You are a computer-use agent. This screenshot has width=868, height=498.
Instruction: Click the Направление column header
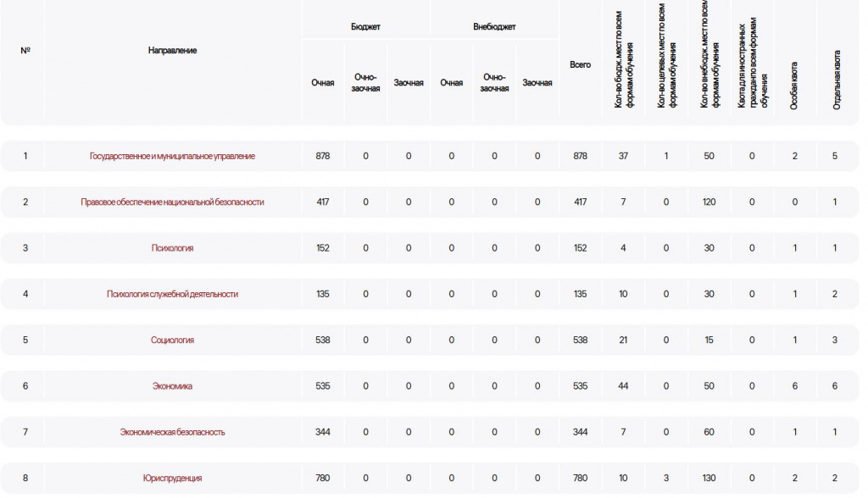(172, 51)
